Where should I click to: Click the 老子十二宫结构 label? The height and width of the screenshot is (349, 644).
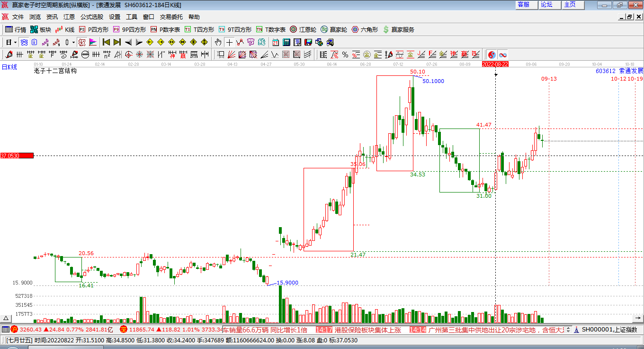(55, 71)
